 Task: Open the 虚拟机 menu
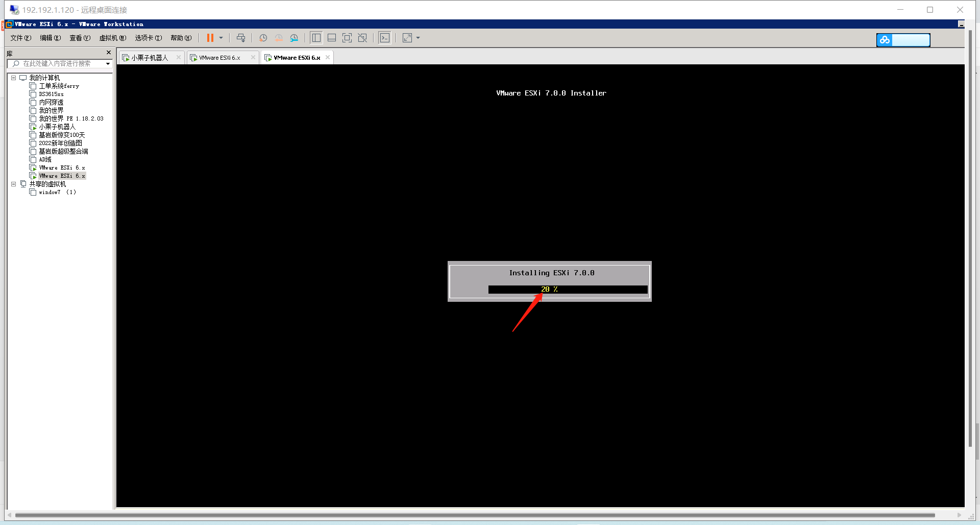pyautogui.click(x=113, y=38)
